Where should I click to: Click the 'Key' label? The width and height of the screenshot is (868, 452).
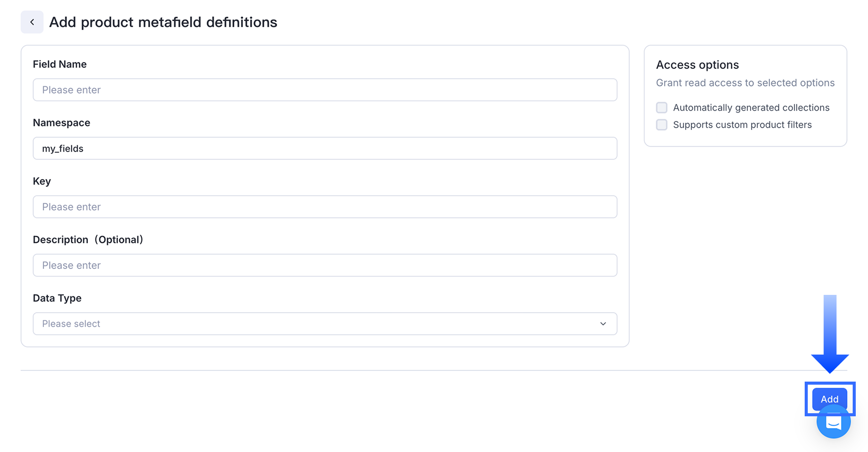(42, 182)
